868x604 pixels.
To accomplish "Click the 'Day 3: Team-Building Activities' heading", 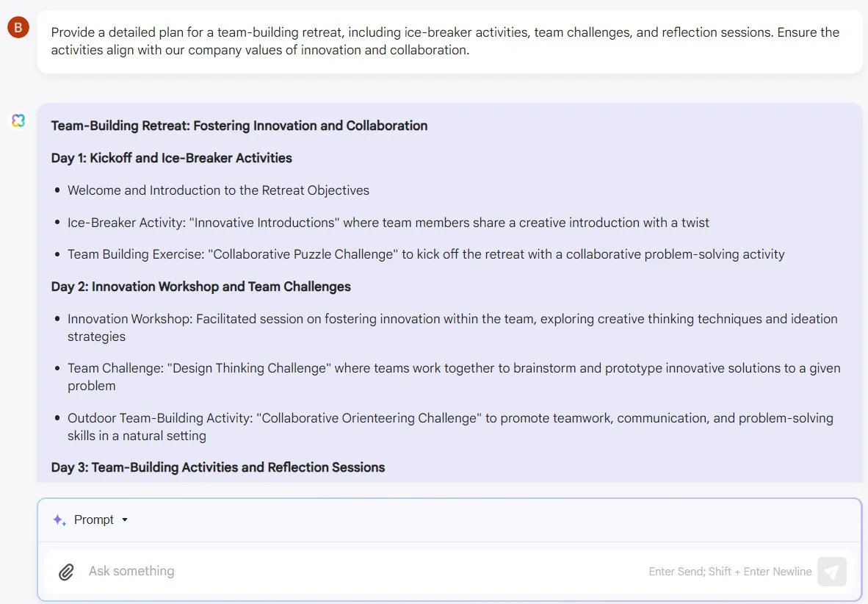I will pyautogui.click(x=218, y=467).
